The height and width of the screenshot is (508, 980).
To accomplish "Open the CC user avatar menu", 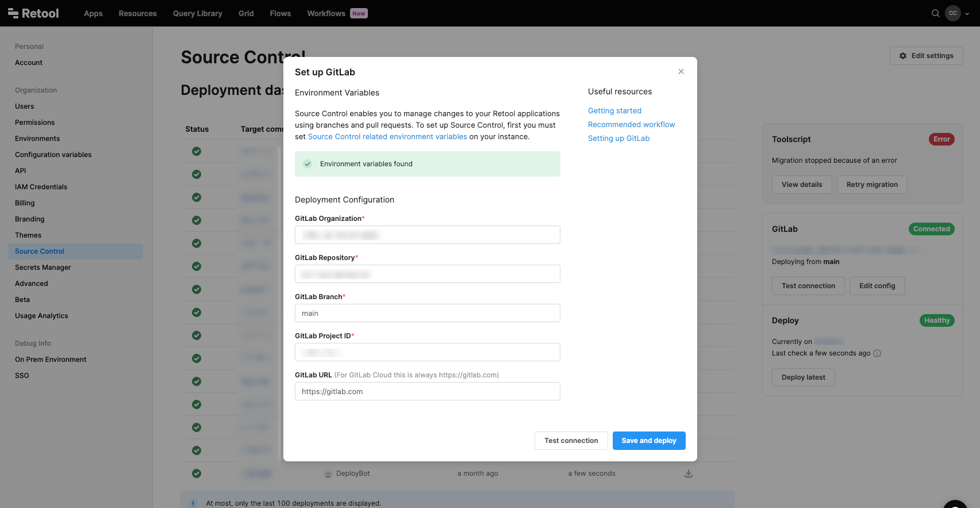I will (953, 13).
